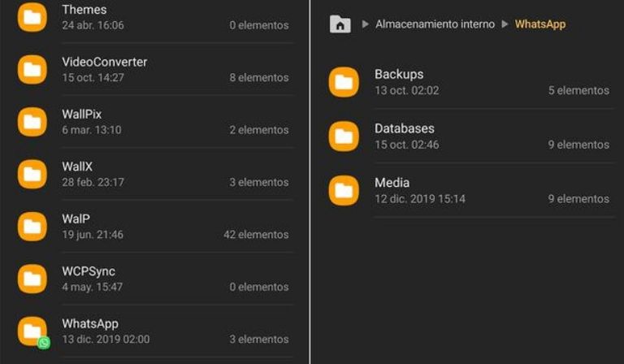This screenshot has width=624, height=364.
Task: Go to Almacenamiento interno in breadcrumb
Action: (435, 24)
